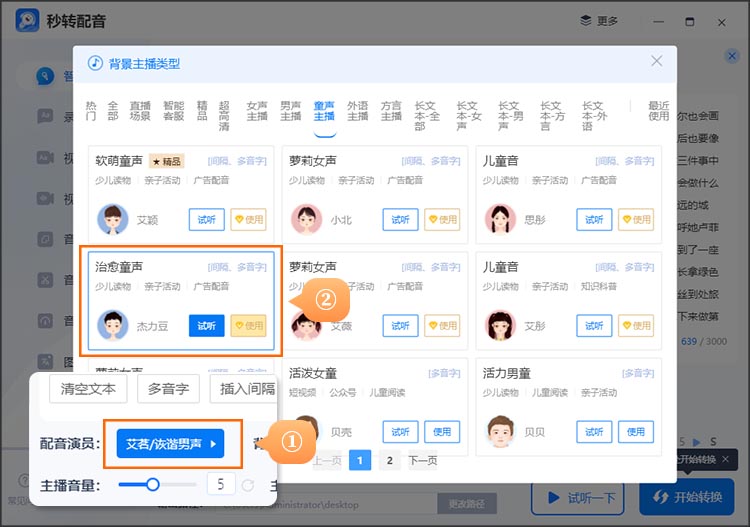This screenshot has height=527, width=750.
Task: Switch to 外语主播 tab
Action: (x=357, y=111)
